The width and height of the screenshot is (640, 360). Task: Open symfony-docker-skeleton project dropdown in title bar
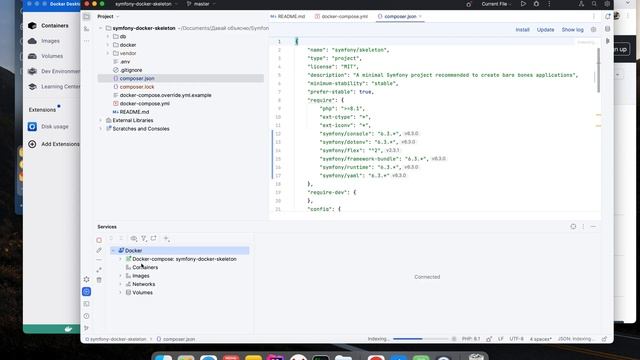pyautogui.click(x=146, y=4)
